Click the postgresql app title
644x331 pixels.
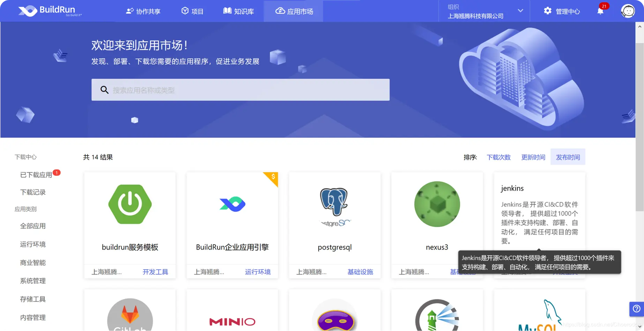pyautogui.click(x=335, y=248)
